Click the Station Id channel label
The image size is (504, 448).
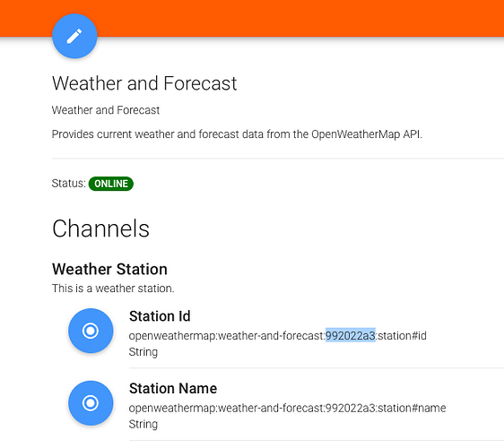pyautogui.click(x=160, y=316)
